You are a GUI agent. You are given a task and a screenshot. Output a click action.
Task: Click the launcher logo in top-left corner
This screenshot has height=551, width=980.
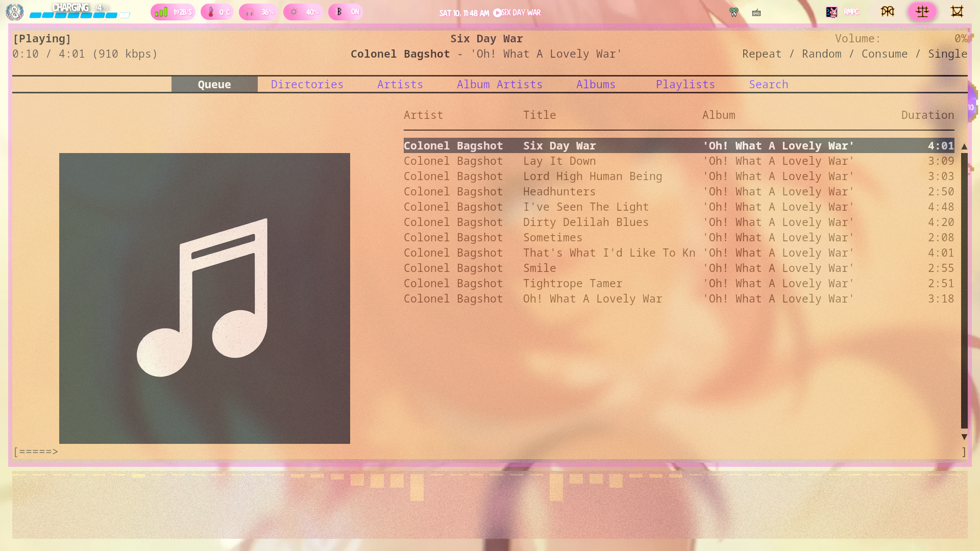click(x=15, y=12)
